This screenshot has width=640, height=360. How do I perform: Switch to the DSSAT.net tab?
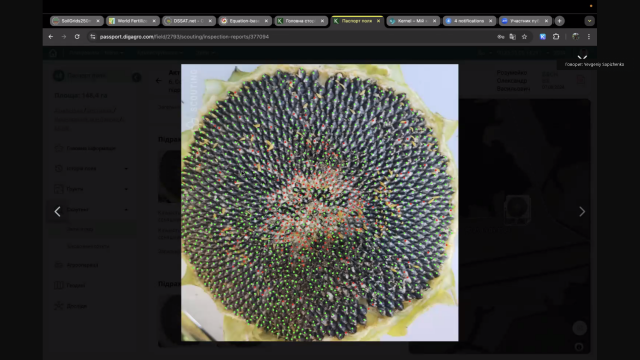point(188,21)
